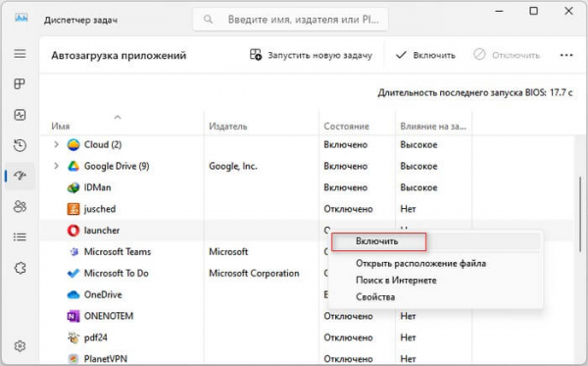Click Microsoft Corporation publisher cell

point(254,273)
